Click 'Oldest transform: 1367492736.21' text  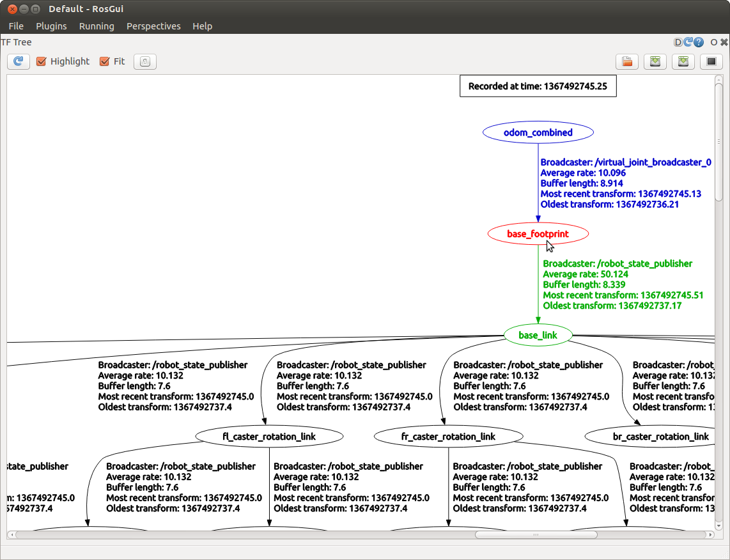tap(609, 205)
